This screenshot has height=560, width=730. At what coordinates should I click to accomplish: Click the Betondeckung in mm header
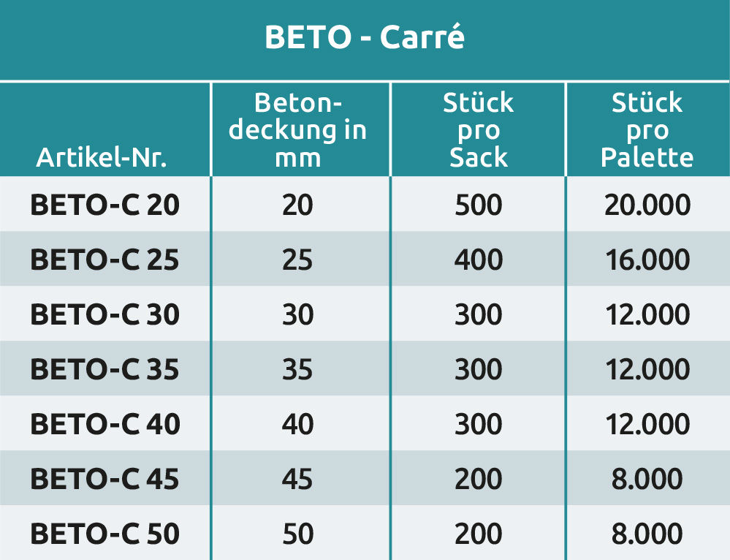(297, 130)
